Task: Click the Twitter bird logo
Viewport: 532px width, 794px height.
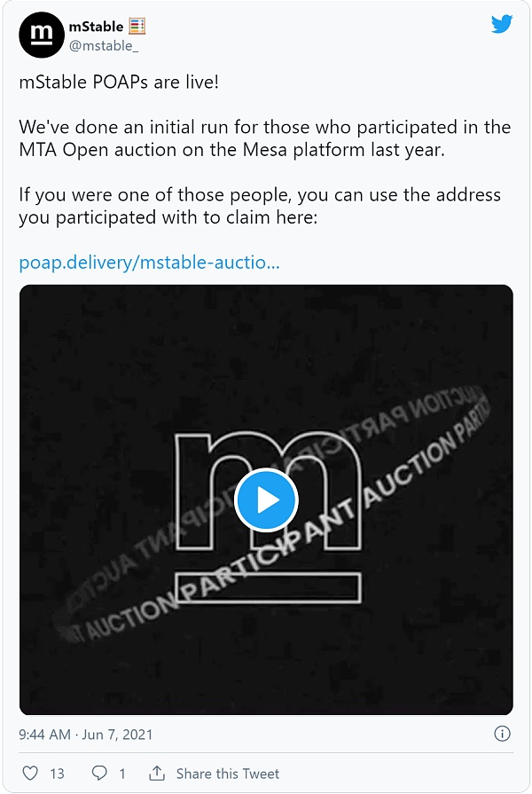Action: (x=502, y=25)
